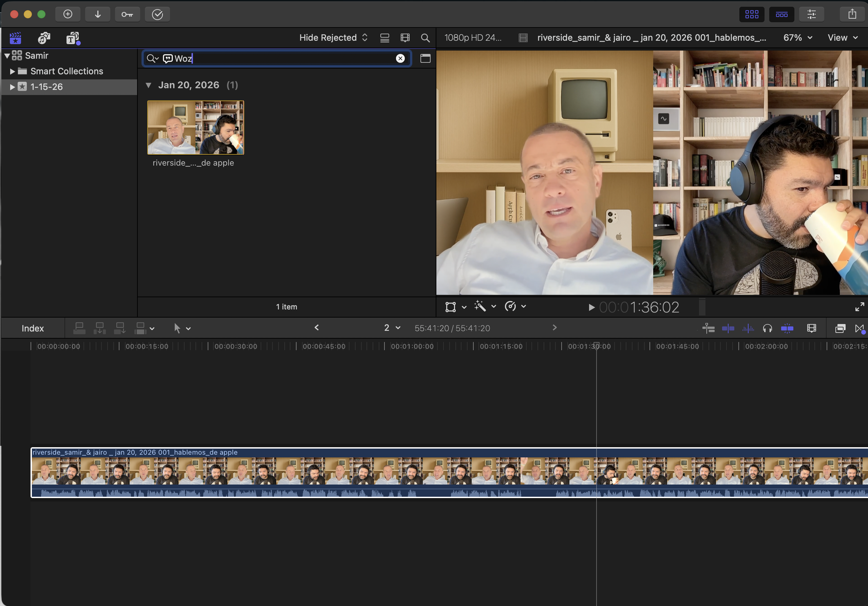The image size is (868, 606).
Task: Open the Background Tasks checkmark icon
Action: [157, 14]
